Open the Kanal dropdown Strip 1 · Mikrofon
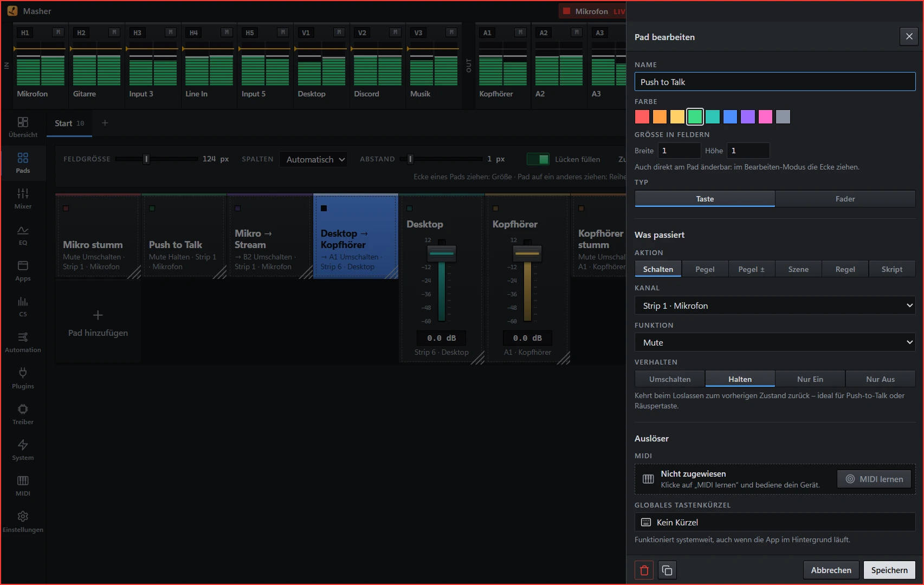 (x=775, y=305)
